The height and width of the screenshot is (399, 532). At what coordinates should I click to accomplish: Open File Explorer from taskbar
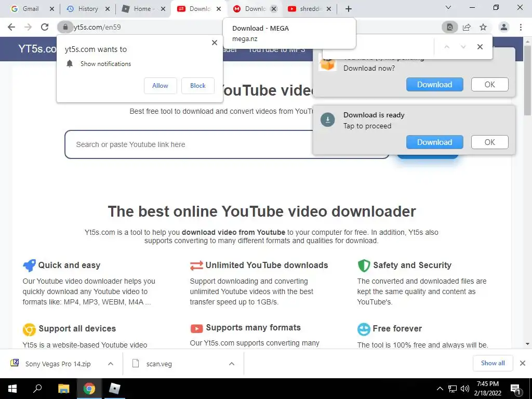63,389
